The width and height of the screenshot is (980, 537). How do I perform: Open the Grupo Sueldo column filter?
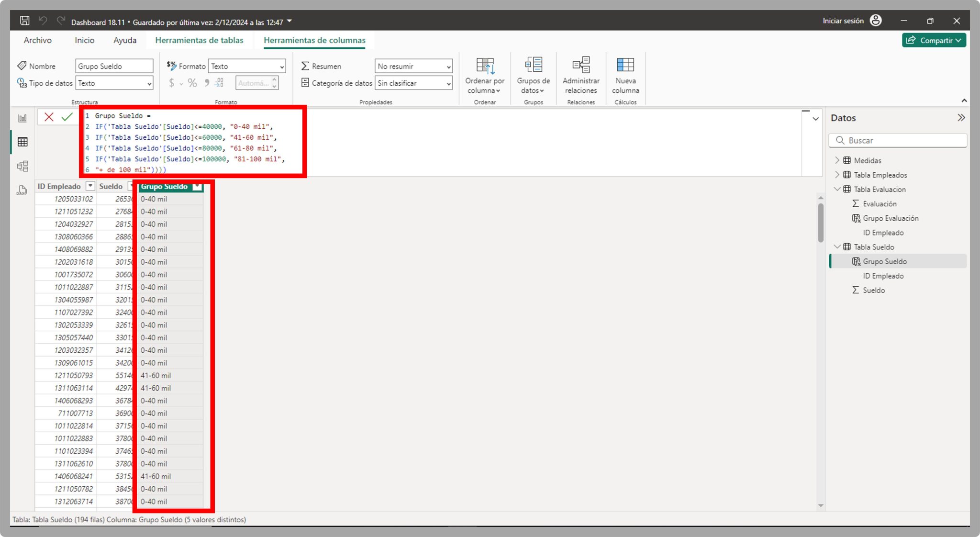pyautogui.click(x=197, y=187)
